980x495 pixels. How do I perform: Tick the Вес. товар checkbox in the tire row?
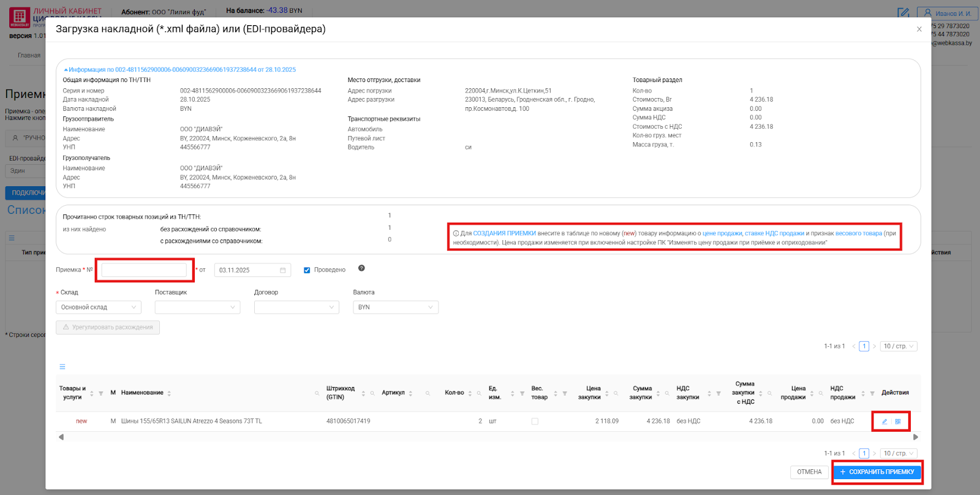pos(535,421)
